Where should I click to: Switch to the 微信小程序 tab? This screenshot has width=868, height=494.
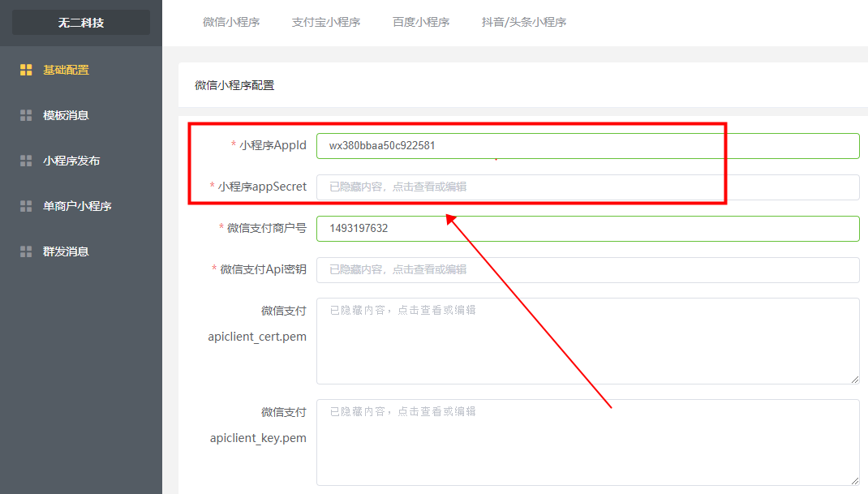231,22
